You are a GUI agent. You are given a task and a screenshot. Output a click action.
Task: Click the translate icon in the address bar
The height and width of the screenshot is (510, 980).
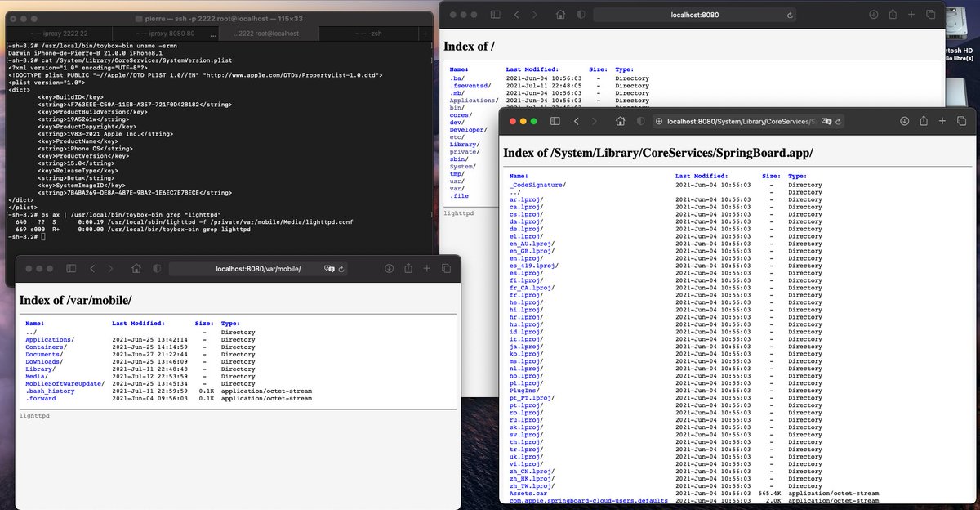(828, 120)
